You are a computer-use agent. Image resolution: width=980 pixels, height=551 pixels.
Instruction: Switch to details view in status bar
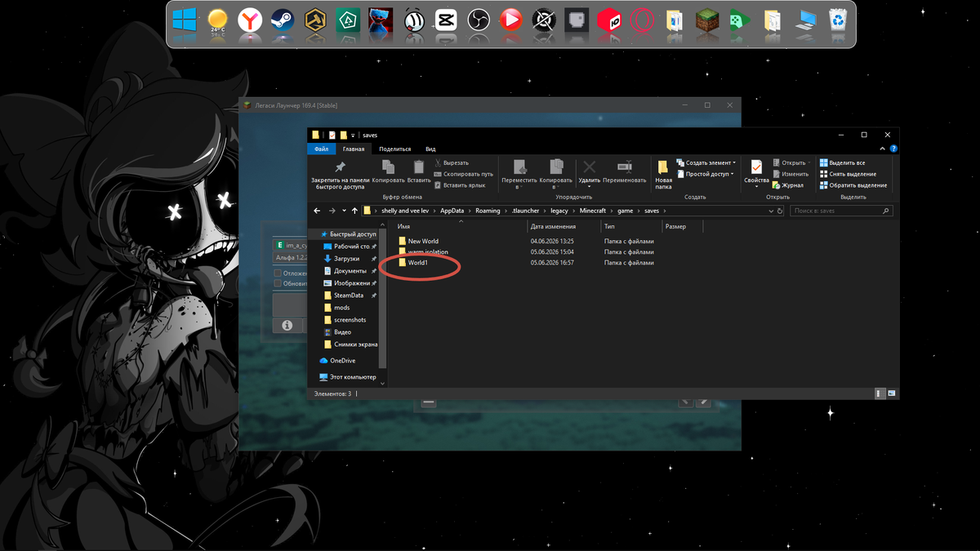pos(880,393)
